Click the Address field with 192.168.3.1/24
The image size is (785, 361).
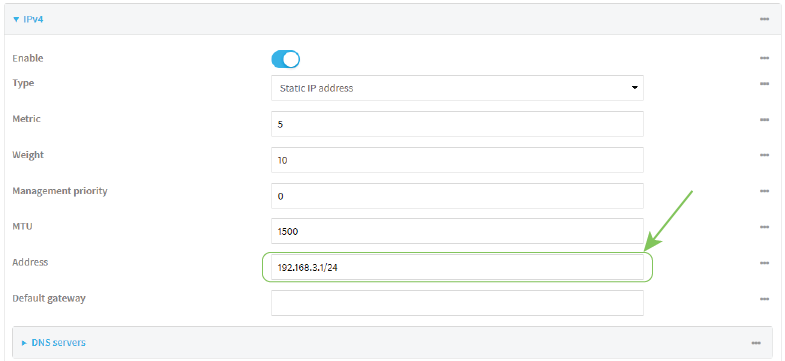pyautogui.click(x=457, y=267)
